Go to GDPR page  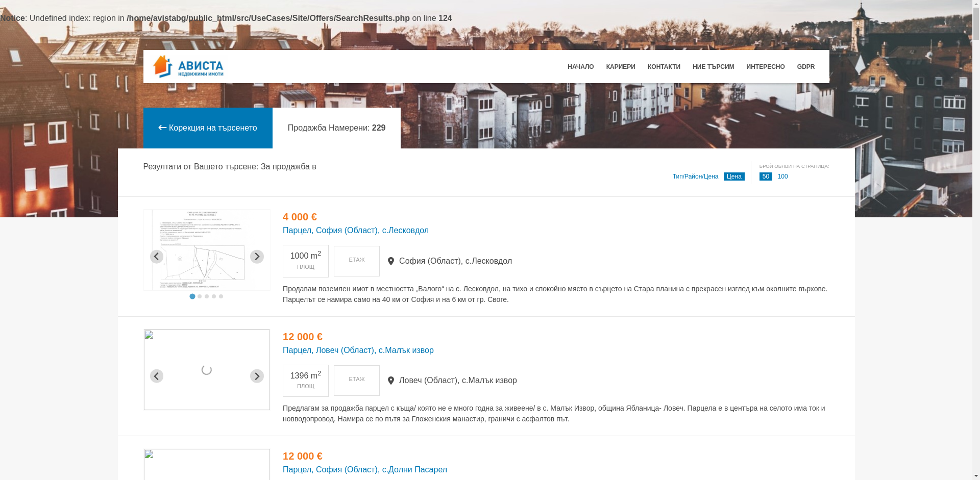[x=805, y=67]
